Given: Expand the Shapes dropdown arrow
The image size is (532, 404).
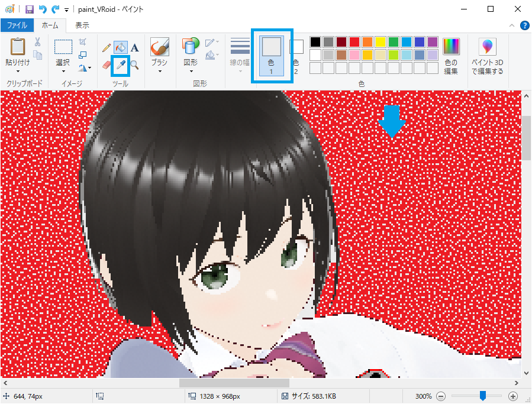Looking at the screenshot, I should coord(191,71).
